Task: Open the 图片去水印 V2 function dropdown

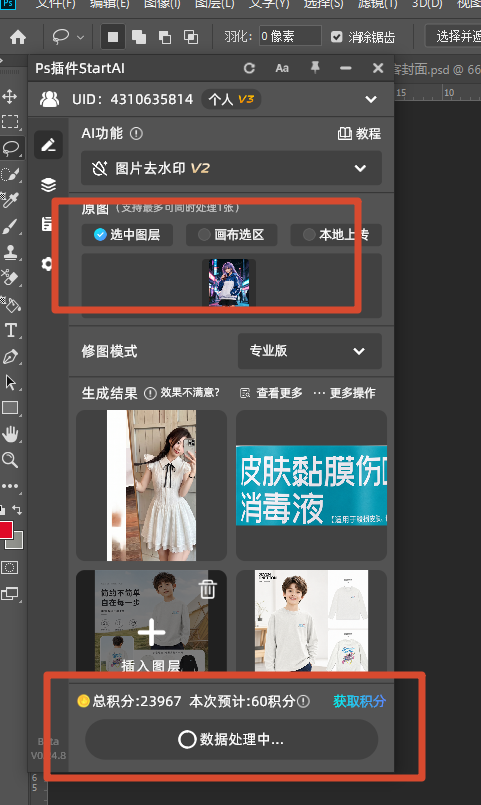Action: coord(232,168)
